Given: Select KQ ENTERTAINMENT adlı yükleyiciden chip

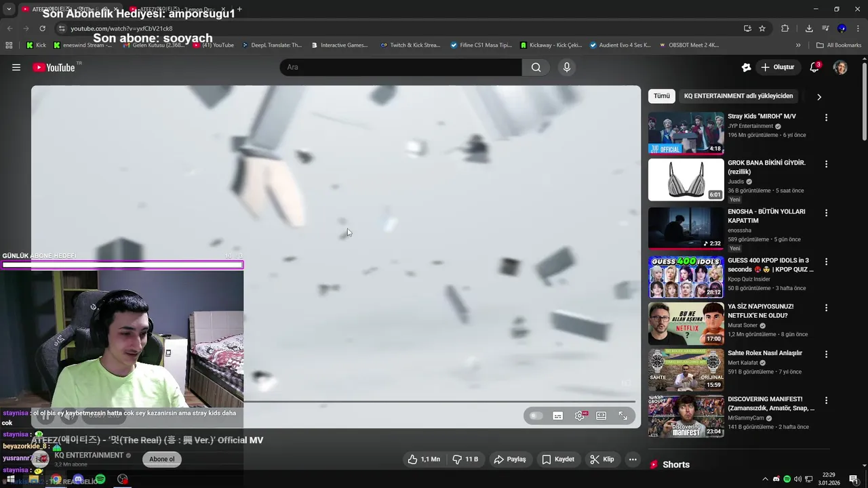Looking at the screenshot, I should point(738,96).
